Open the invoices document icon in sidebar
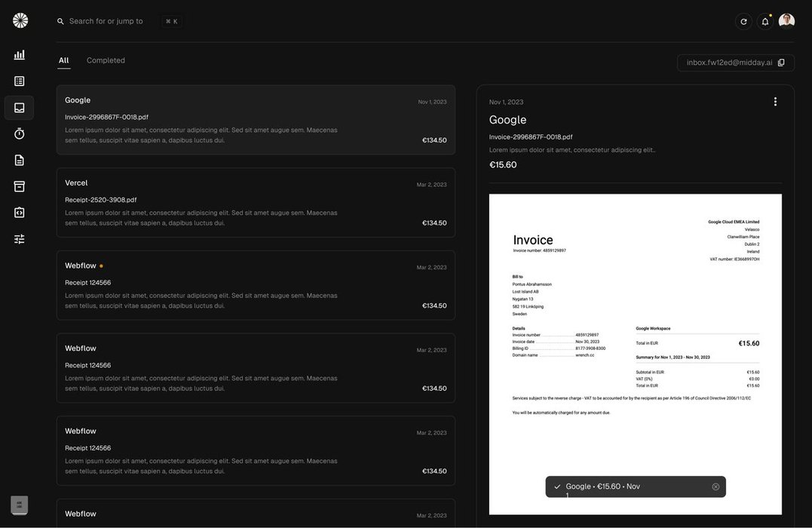The width and height of the screenshot is (812, 528). (20, 160)
